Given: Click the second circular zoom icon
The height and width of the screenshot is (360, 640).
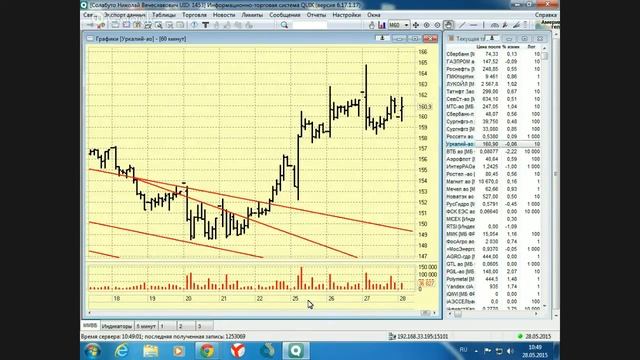Looking at the screenshot, I should (x=437, y=25).
